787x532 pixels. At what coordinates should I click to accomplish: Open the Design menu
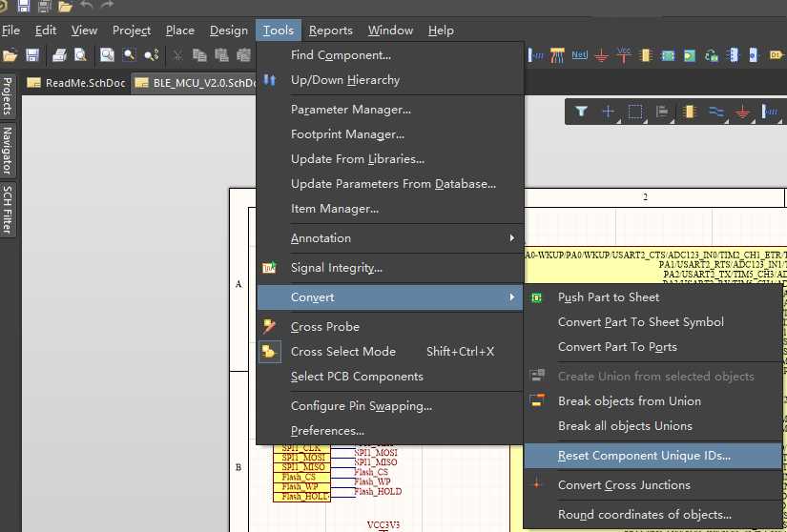pyautogui.click(x=228, y=31)
